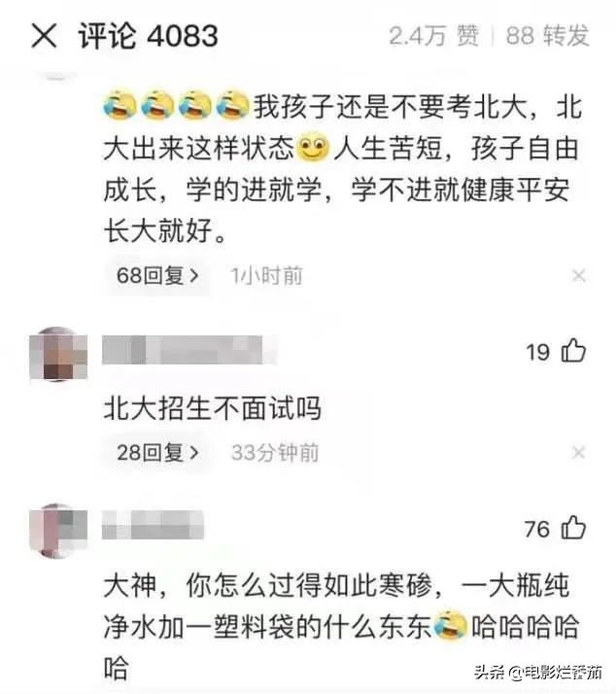Open the blurred username above 北大招生不面试吗
This screenshot has height=694, width=616.
click(189, 350)
